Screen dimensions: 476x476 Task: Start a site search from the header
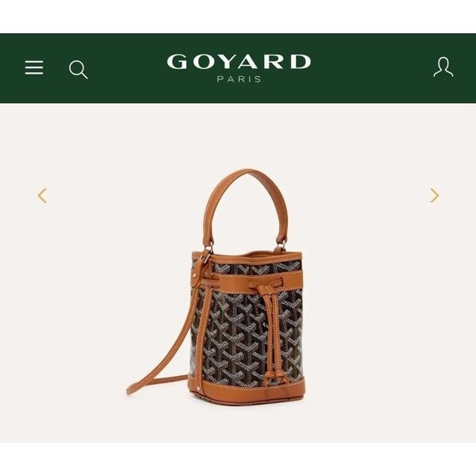point(79,70)
